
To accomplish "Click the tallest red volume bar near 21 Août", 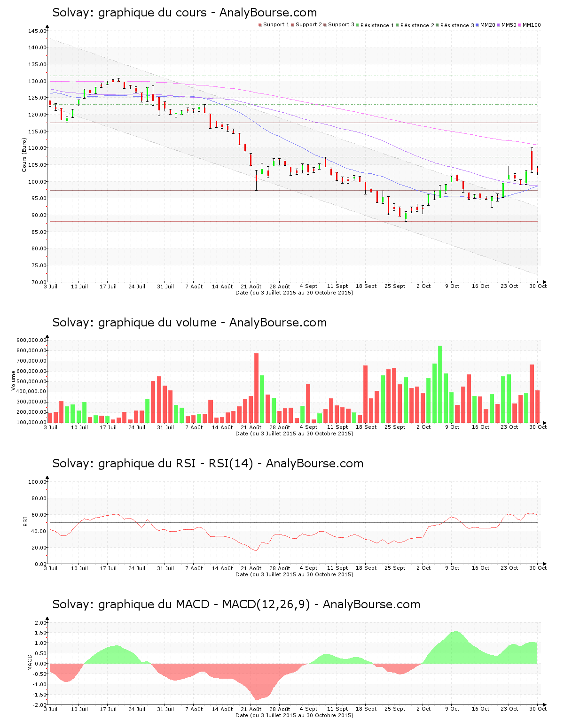I will coord(256,388).
